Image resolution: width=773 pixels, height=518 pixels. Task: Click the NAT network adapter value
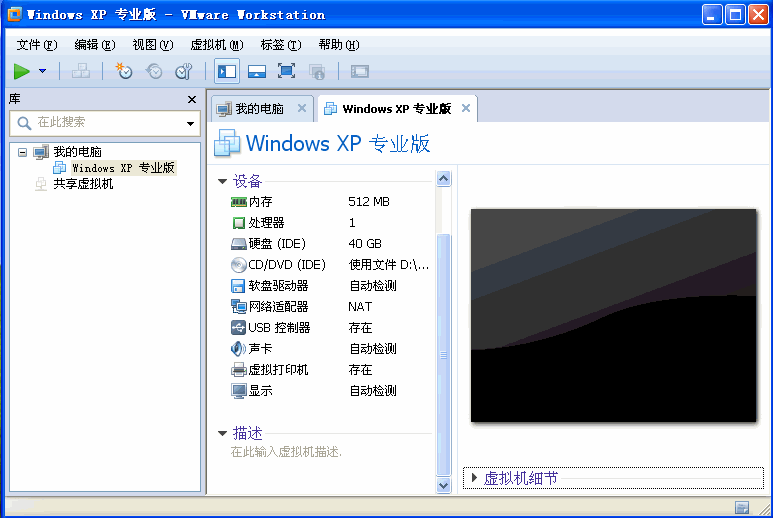coord(360,307)
